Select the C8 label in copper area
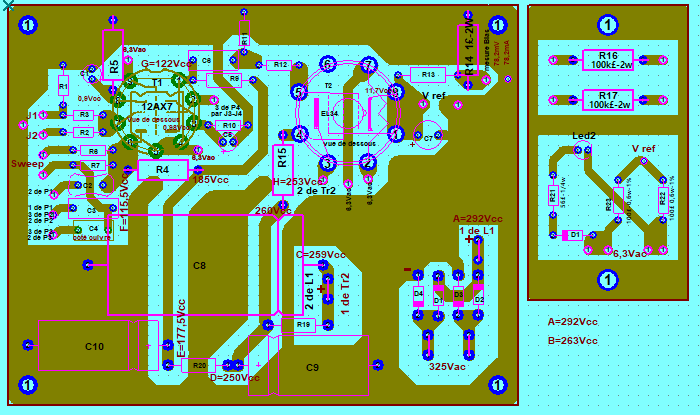This screenshot has height=415, width=700. (x=200, y=265)
